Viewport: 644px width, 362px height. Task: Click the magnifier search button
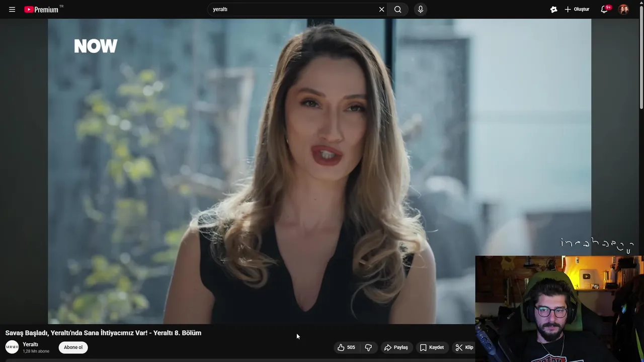coord(398,10)
